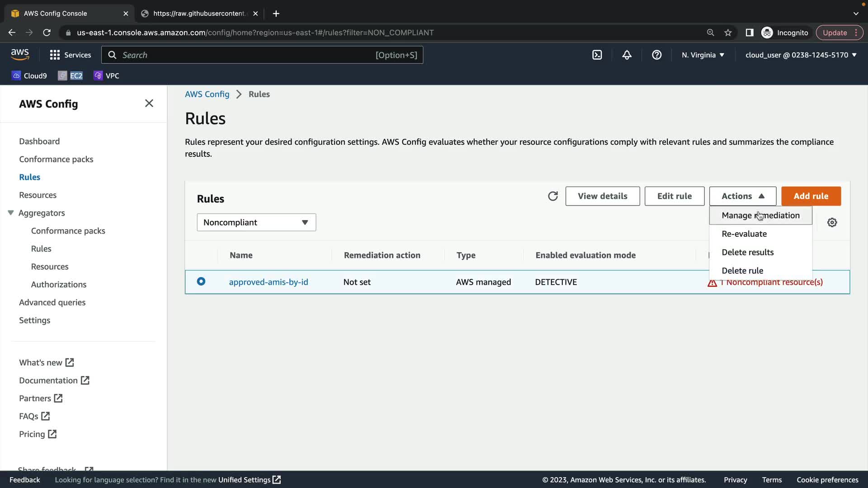
Task: Close the AWS Config side panel
Action: click(x=149, y=103)
